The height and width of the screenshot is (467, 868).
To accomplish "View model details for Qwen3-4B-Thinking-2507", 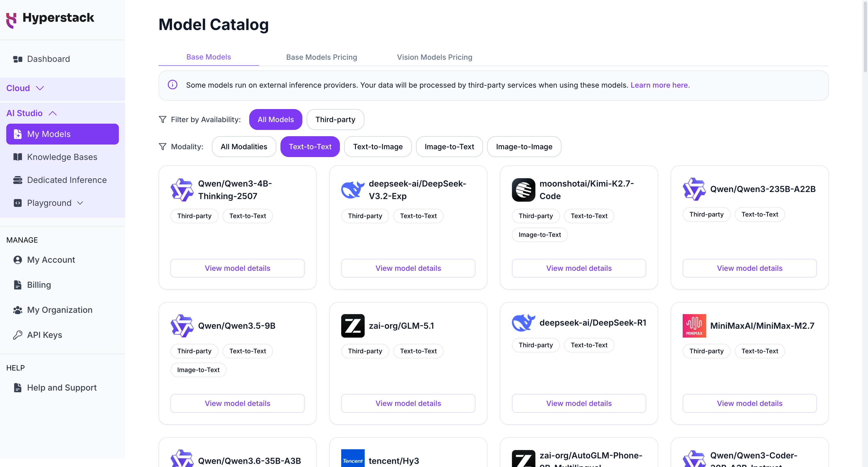I will click(237, 268).
